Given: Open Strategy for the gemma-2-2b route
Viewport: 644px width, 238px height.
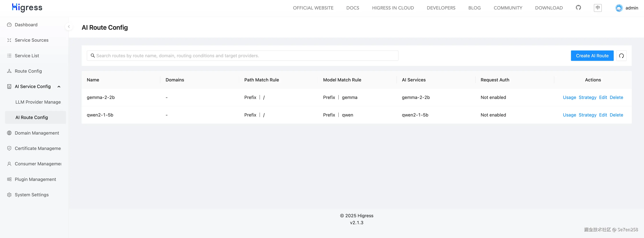Looking at the screenshot, I should pyautogui.click(x=587, y=97).
